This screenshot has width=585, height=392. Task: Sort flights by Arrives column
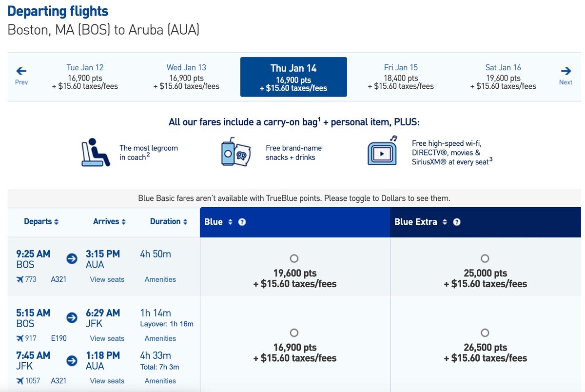click(109, 221)
